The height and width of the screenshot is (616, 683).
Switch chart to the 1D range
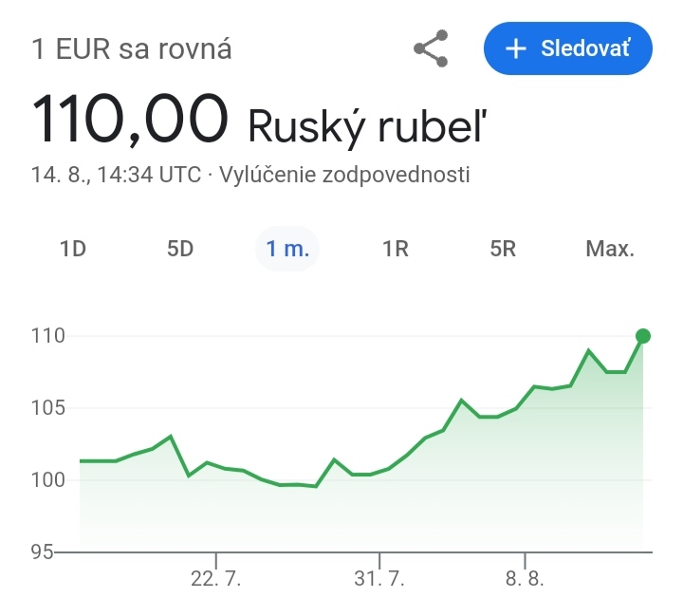pos(73,249)
